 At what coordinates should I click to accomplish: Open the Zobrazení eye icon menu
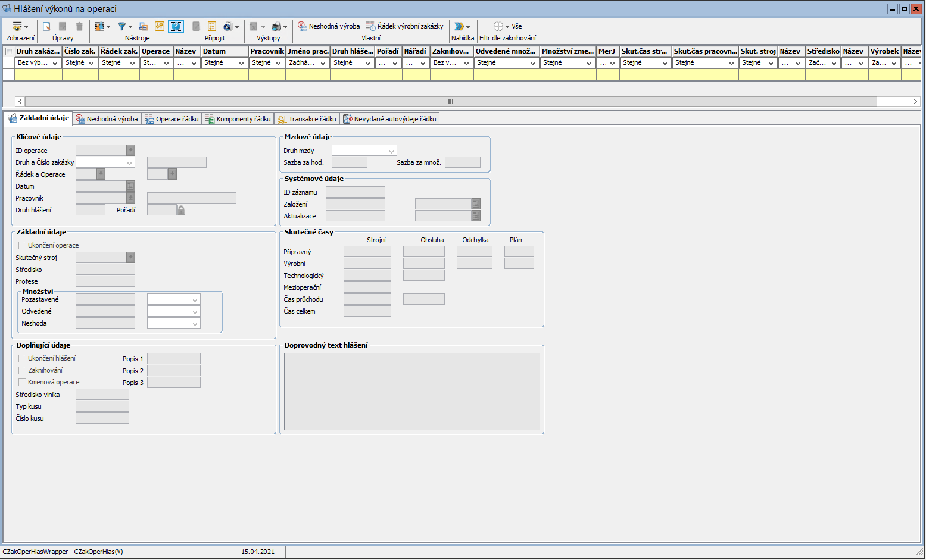[18, 27]
